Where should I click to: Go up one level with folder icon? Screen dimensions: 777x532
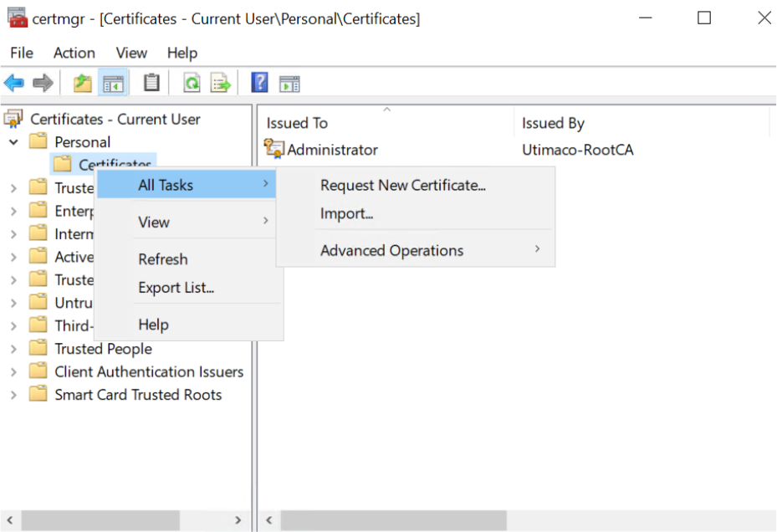pyautogui.click(x=82, y=83)
